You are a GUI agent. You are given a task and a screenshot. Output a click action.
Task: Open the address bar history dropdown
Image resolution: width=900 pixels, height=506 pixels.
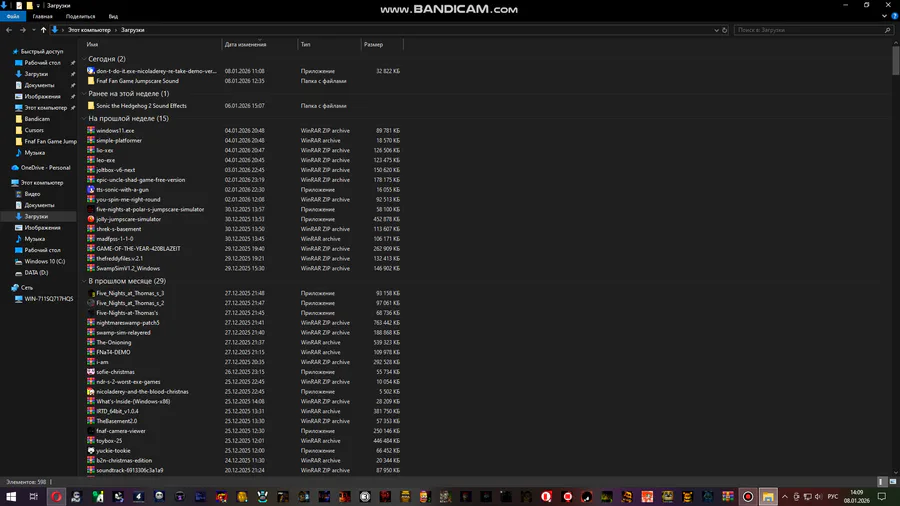pos(716,30)
